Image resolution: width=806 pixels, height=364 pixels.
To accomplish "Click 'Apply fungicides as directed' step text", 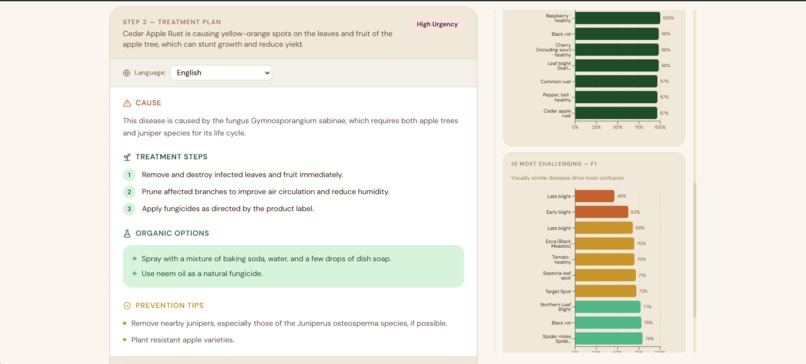I will click(x=228, y=209).
